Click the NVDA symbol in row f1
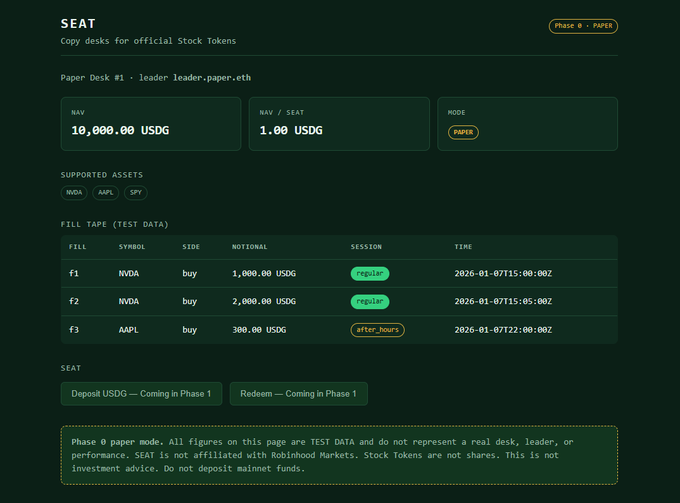The image size is (680, 503). pyautogui.click(x=129, y=274)
